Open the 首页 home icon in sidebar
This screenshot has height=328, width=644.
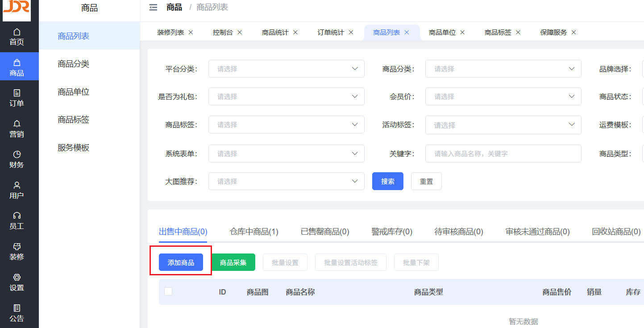point(17,32)
